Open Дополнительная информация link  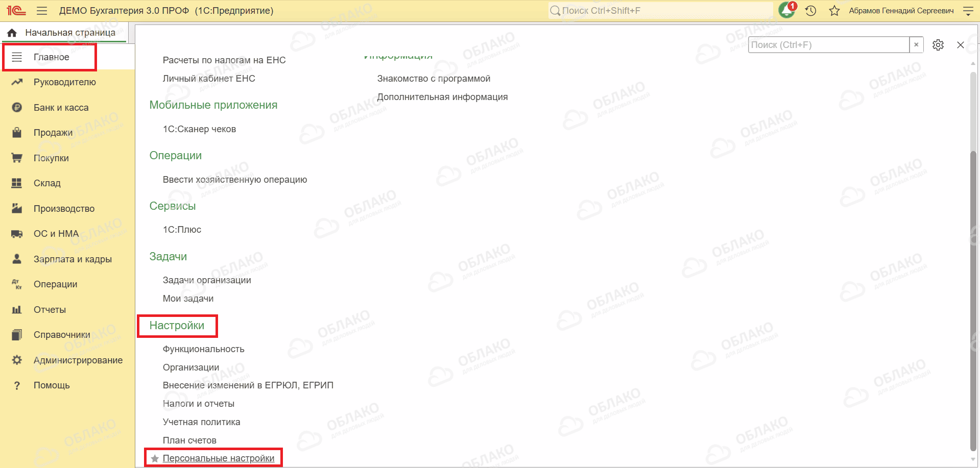pos(442,97)
